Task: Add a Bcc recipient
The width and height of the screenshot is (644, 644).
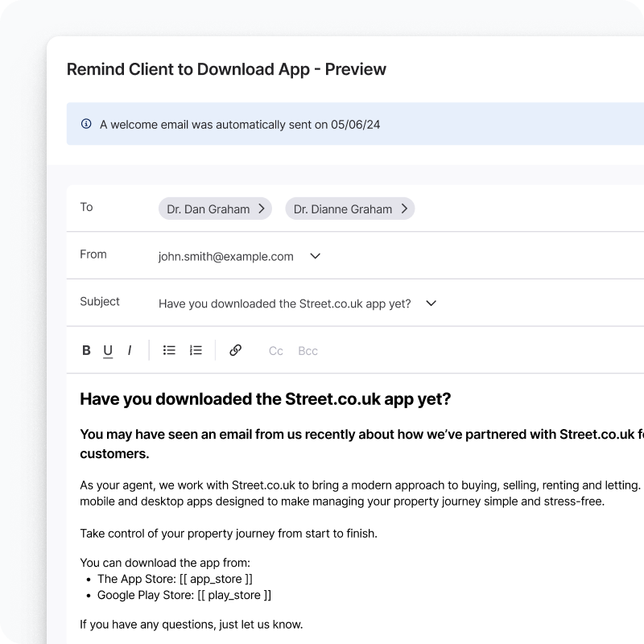Action: pyautogui.click(x=308, y=351)
